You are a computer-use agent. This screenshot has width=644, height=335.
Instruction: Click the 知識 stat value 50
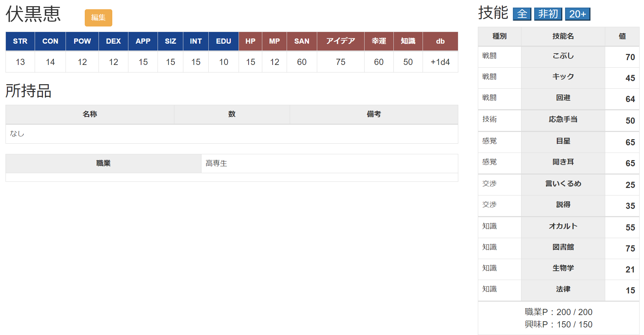[408, 62]
